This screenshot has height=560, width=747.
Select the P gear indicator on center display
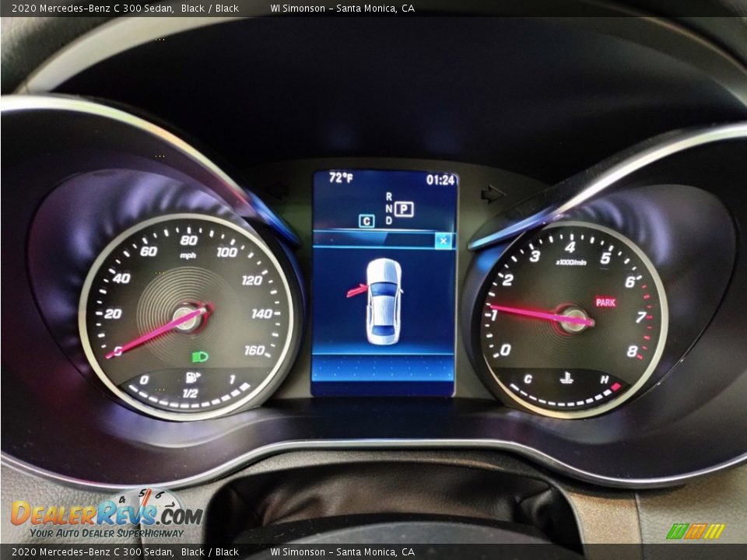pos(402,208)
